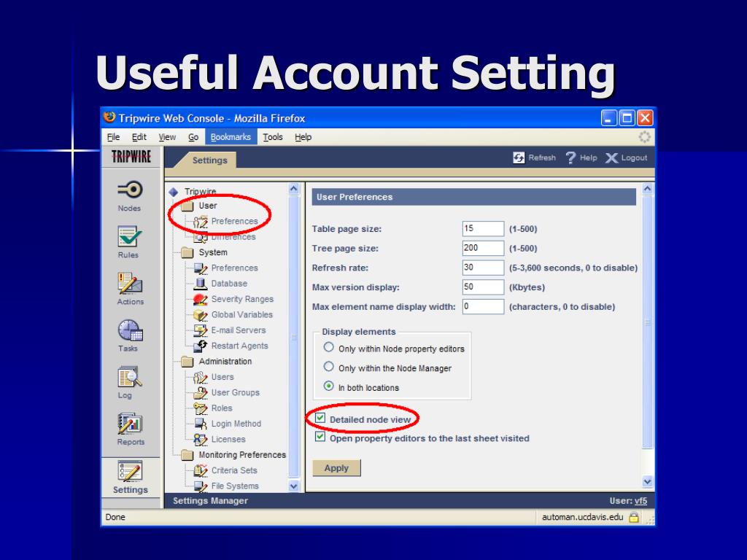Open the Tools menu
This screenshot has height=560, width=747.
coord(273,137)
